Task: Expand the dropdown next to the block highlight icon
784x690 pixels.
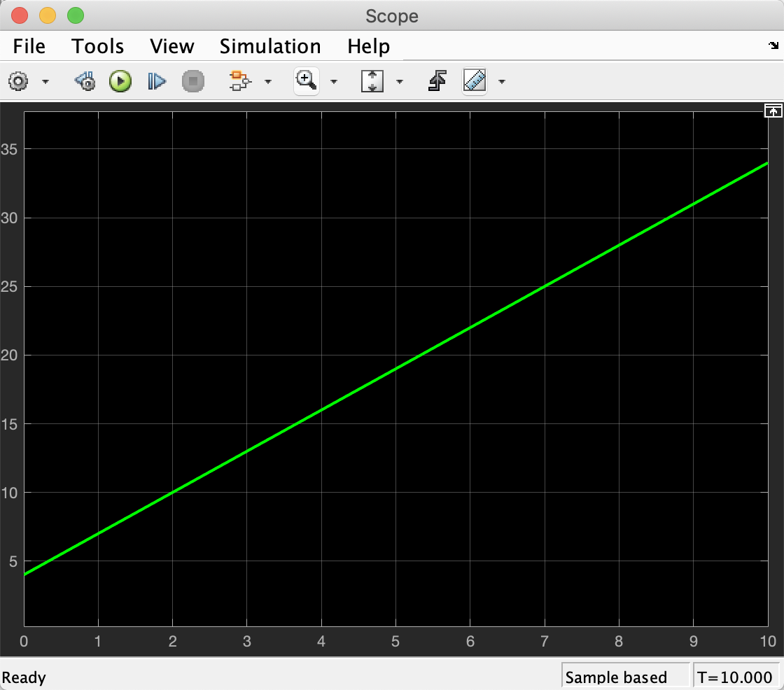Action: [x=268, y=81]
